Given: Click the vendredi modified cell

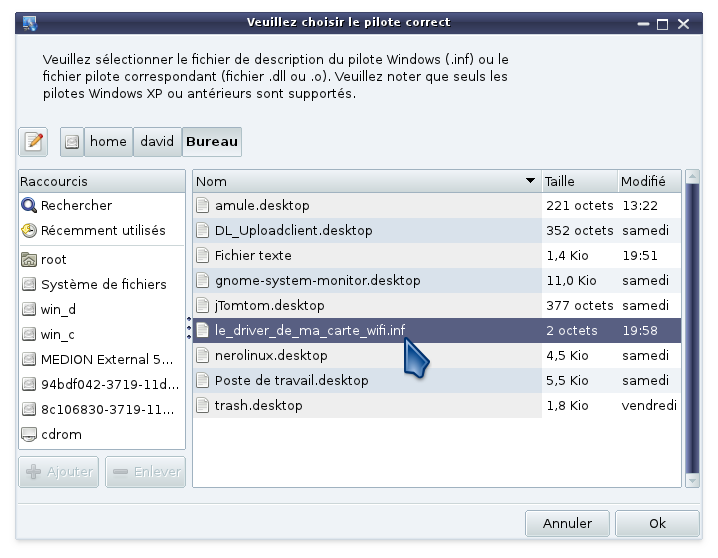Looking at the screenshot, I should tap(649, 406).
